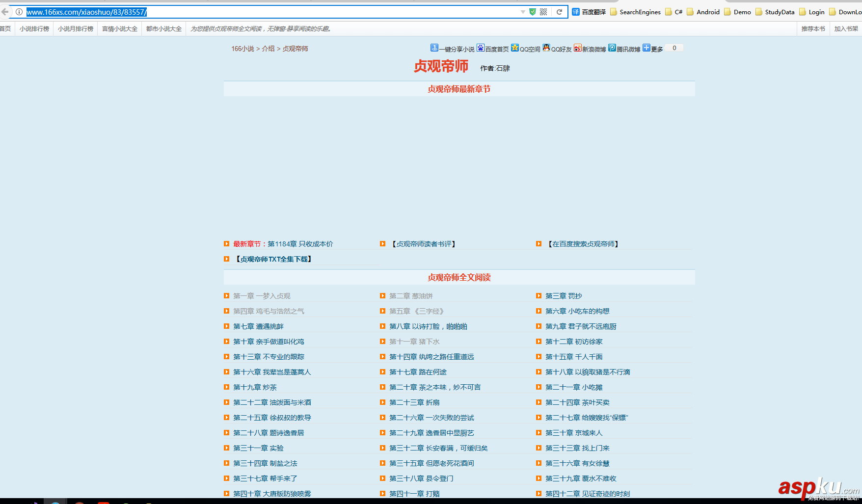Open 都市小说大全 menu item

click(164, 29)
